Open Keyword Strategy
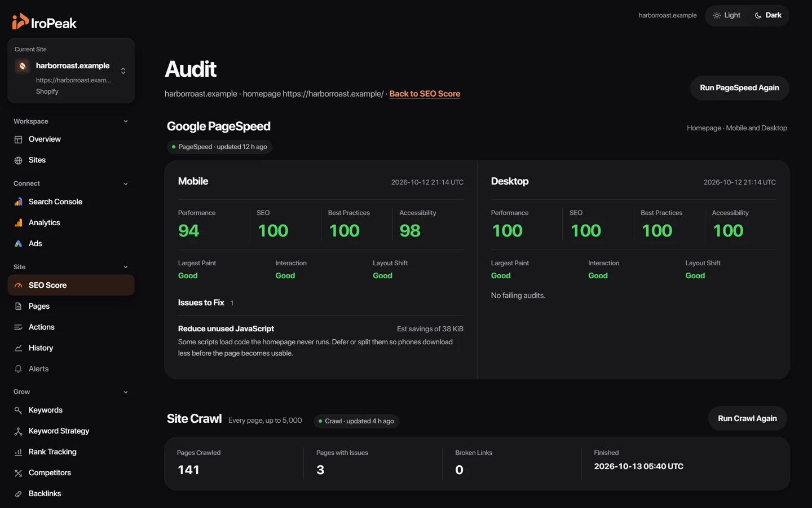This screenshot has width=812, height=508. pyautogui.click(x=71, y=431)
